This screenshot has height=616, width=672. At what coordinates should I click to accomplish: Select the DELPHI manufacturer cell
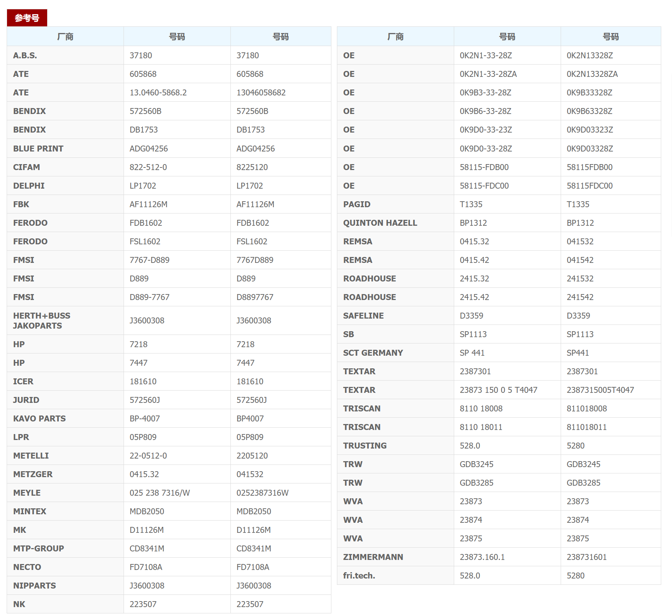pyautogui.click(x=65, y=186)
